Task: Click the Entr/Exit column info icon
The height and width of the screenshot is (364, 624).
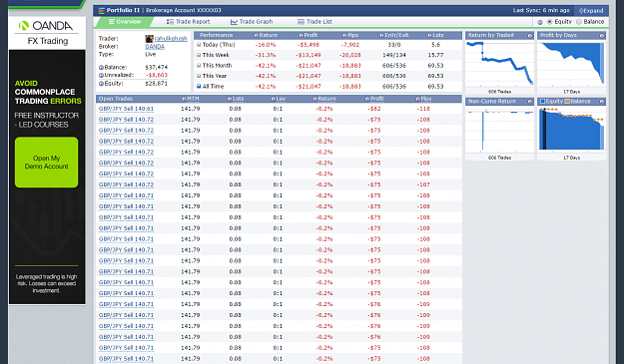Action: point(381,35)
